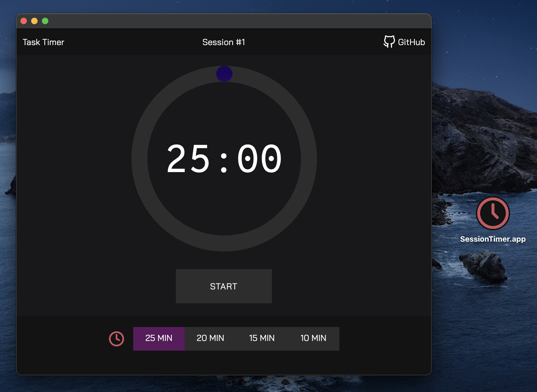Open the SessionTimer.app desktop icon
Image resolution: width=537 pixels, height=392 pixels.
[493, 213]
